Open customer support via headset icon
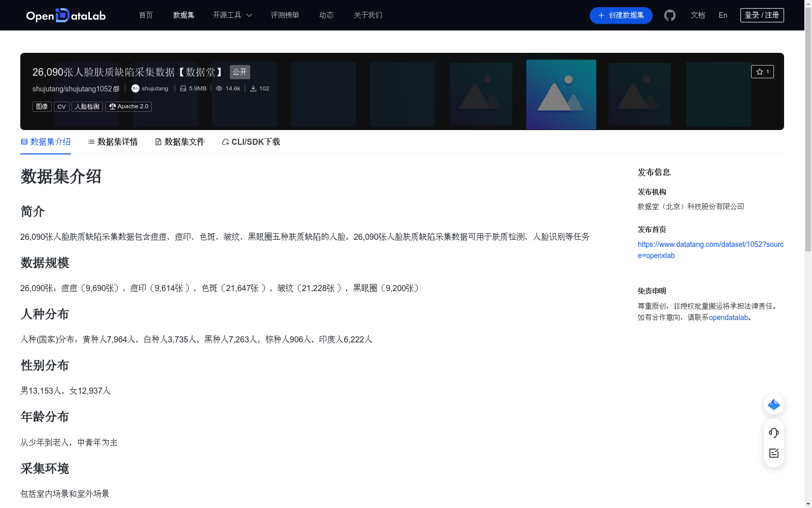The image size is (812, 508). pos(773,433)
